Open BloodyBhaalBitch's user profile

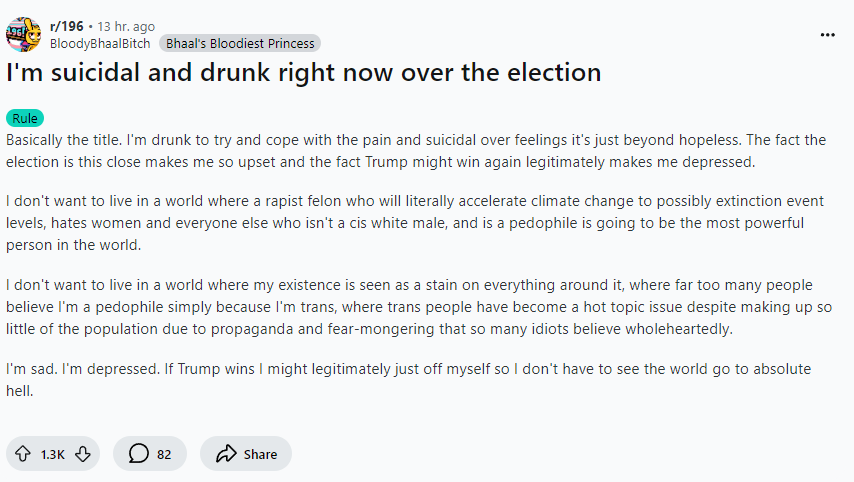click(x=100, y=43)
